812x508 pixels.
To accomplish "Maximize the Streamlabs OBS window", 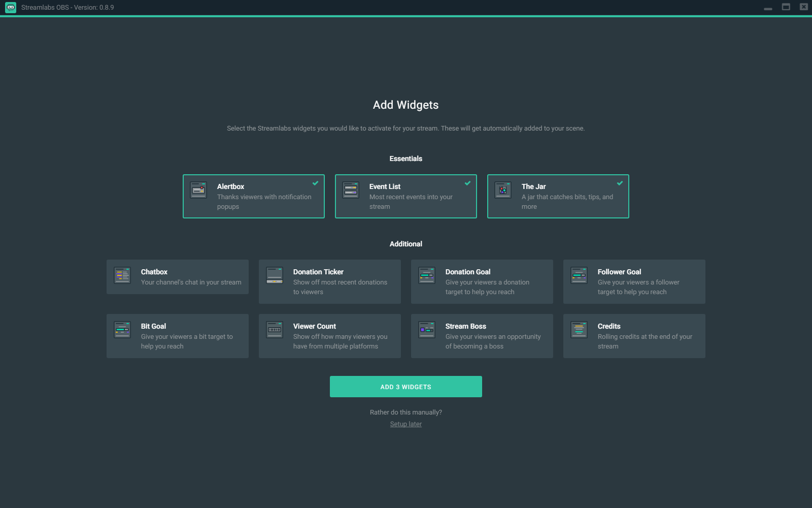I will (786, 7).
